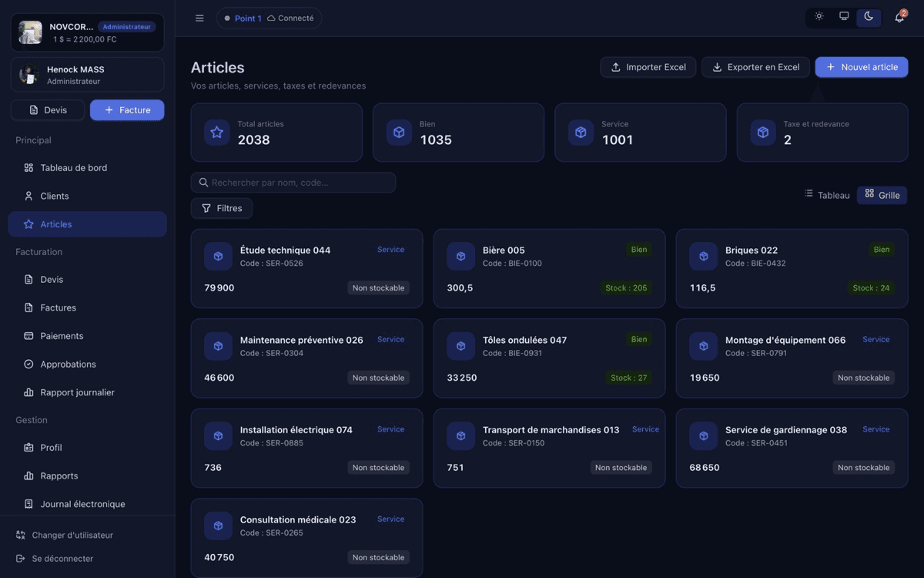Select system theme monitor icon
The image size is (924, 578).
pyautogui.click(x=844, y=17)
